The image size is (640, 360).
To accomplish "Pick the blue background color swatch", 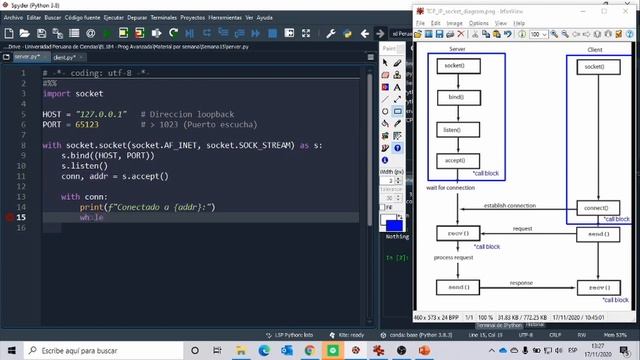I will (394, 226).
